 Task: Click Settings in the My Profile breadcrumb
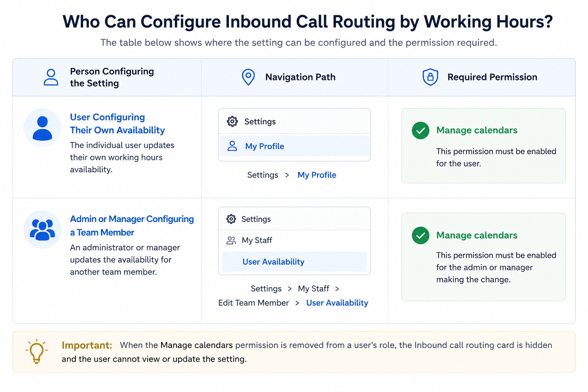(x=263, y=175)
